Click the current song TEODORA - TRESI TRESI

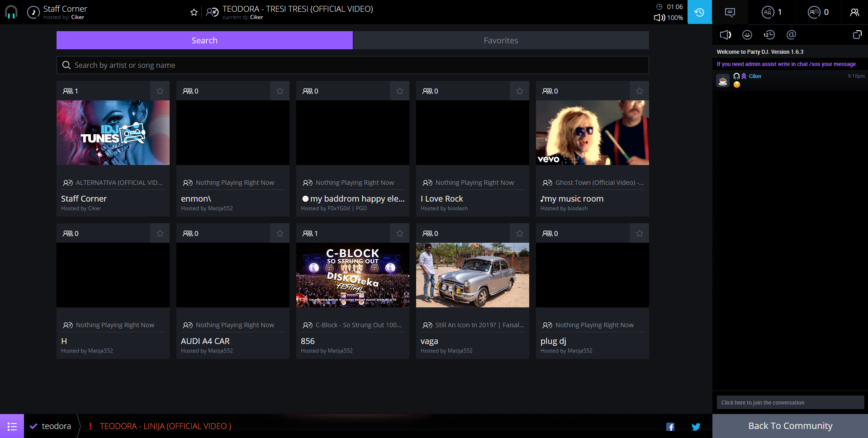coord(298,9)
